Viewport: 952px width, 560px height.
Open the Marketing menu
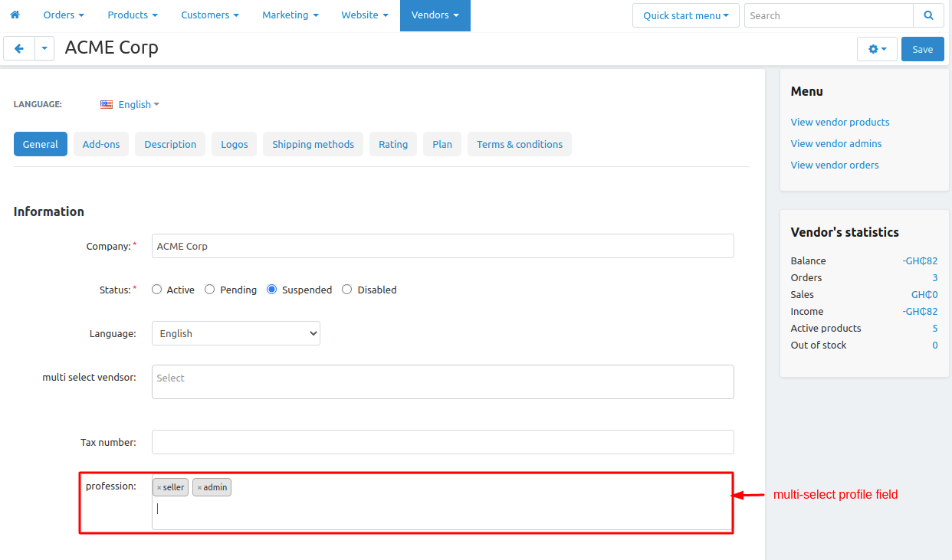click(x=291, y=15)
